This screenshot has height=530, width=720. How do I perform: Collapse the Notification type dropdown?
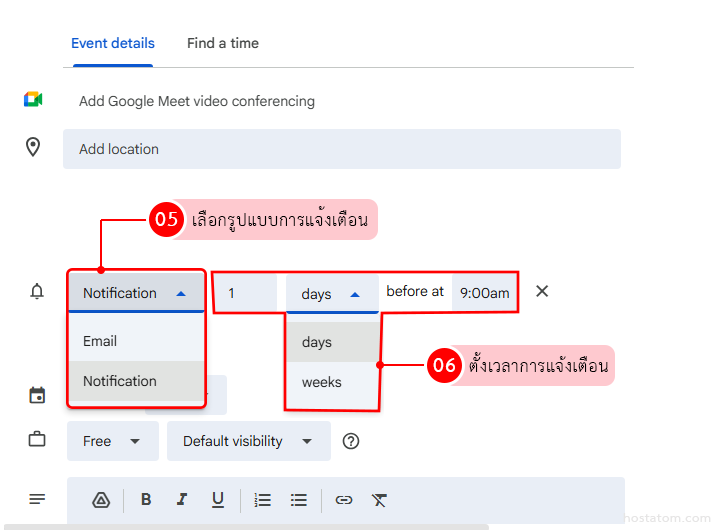coord(136,293)
